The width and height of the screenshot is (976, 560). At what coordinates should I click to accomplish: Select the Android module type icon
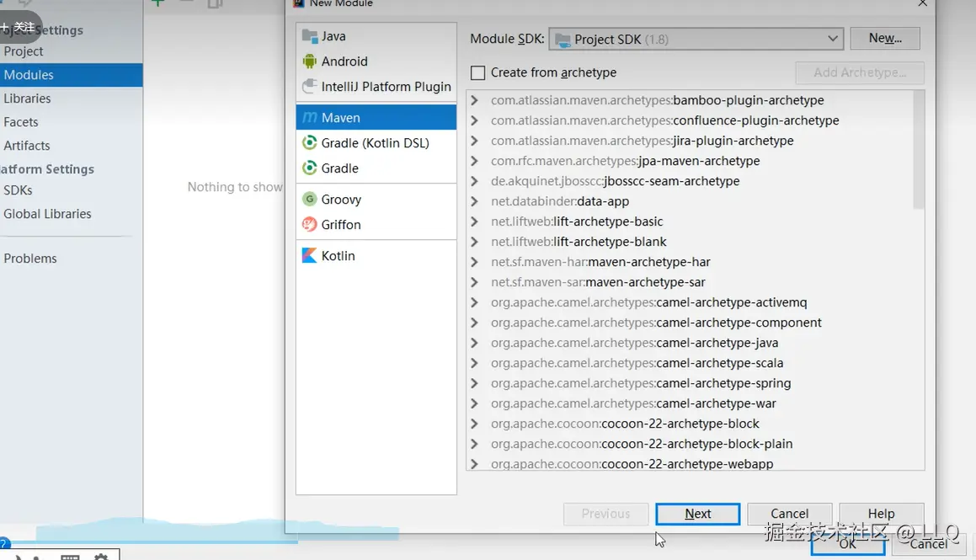(x=309, y=61)
